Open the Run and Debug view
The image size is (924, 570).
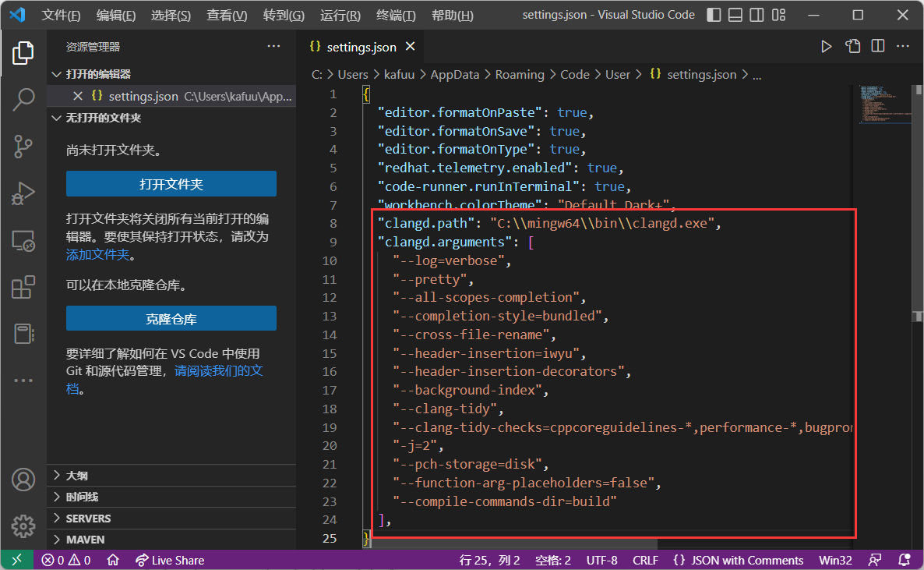coord(23,193)
